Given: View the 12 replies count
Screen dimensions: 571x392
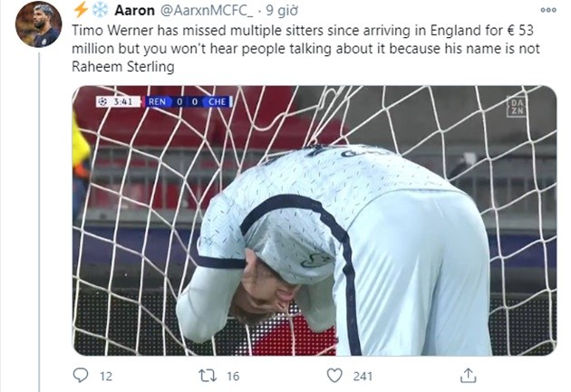Looking at the screenshot, I should pos(106,376).
